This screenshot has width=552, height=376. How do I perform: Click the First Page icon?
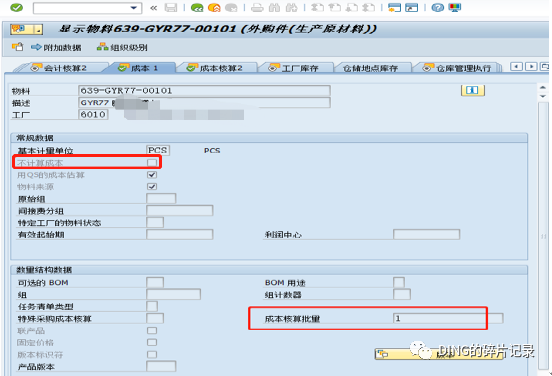click(318, 7)
